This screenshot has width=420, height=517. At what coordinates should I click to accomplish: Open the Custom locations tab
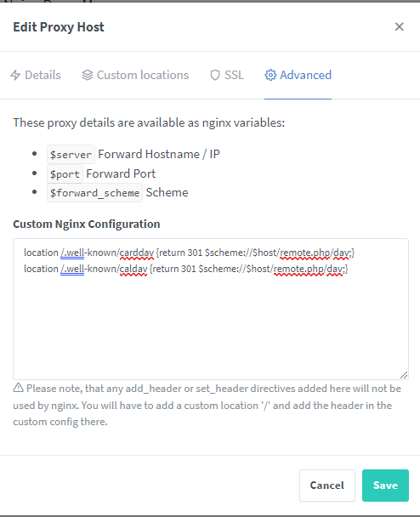135,75
